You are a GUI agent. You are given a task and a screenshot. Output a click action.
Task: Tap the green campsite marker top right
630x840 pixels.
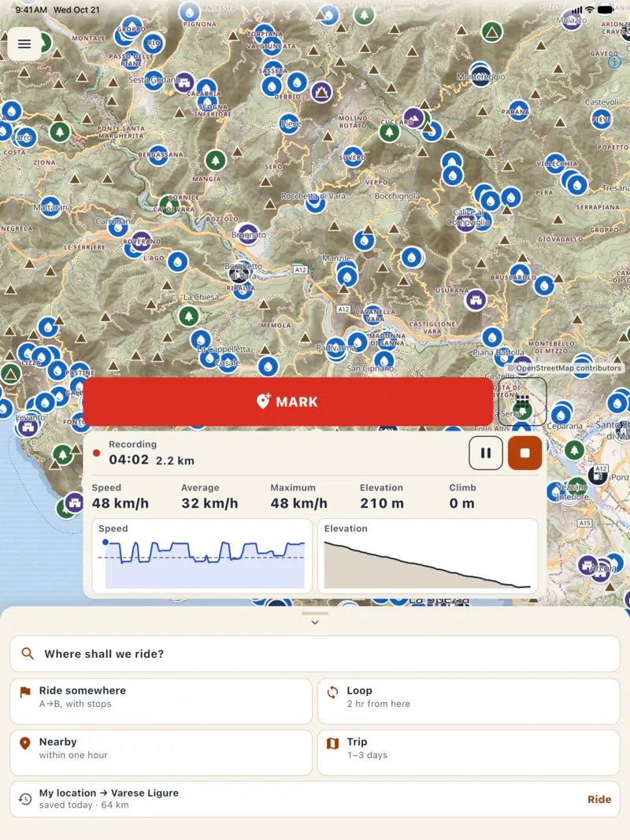point(491,32)
